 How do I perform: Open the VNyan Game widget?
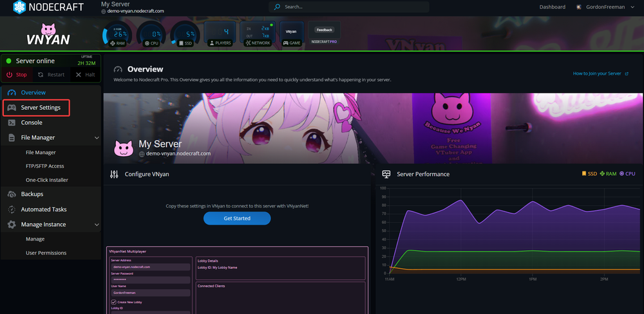click(x=292, y=34)
